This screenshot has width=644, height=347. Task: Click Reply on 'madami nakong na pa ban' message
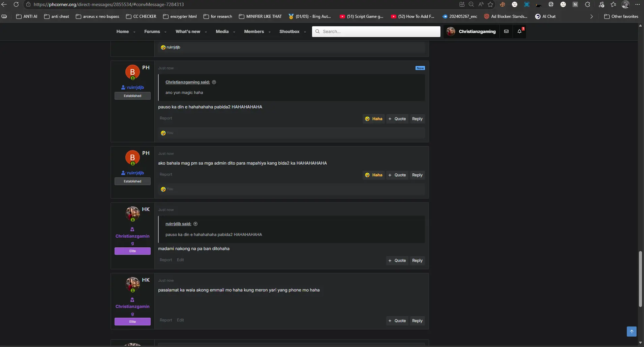tap(417, 261)
